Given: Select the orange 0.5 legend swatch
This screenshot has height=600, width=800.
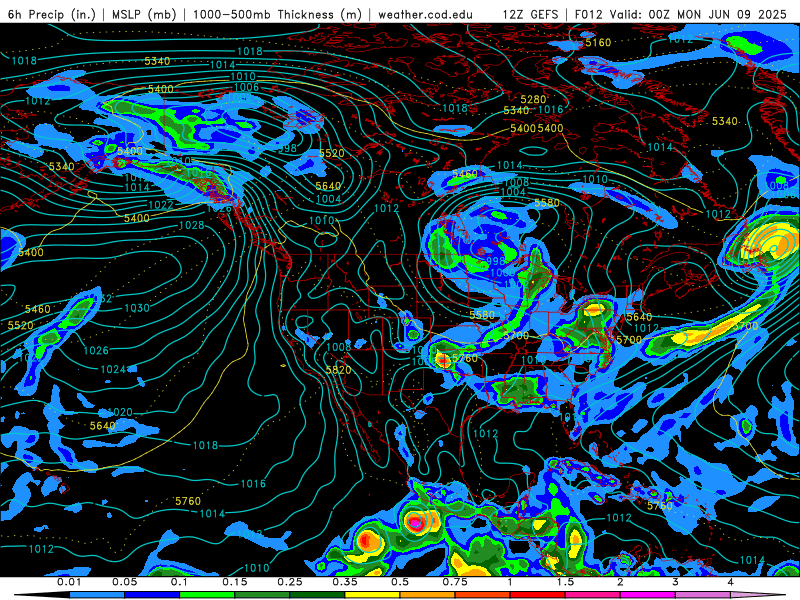Looking at the screenshot, I should pos(428,595).
